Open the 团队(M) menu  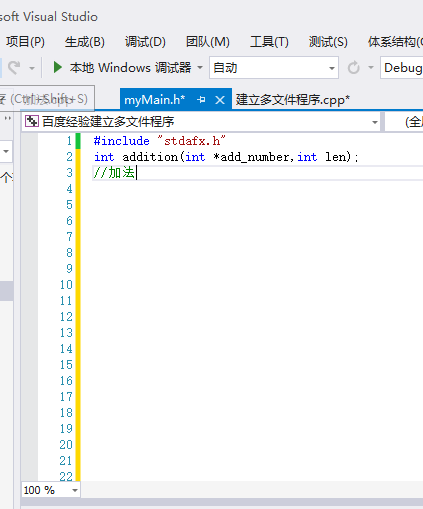(208, 42)
